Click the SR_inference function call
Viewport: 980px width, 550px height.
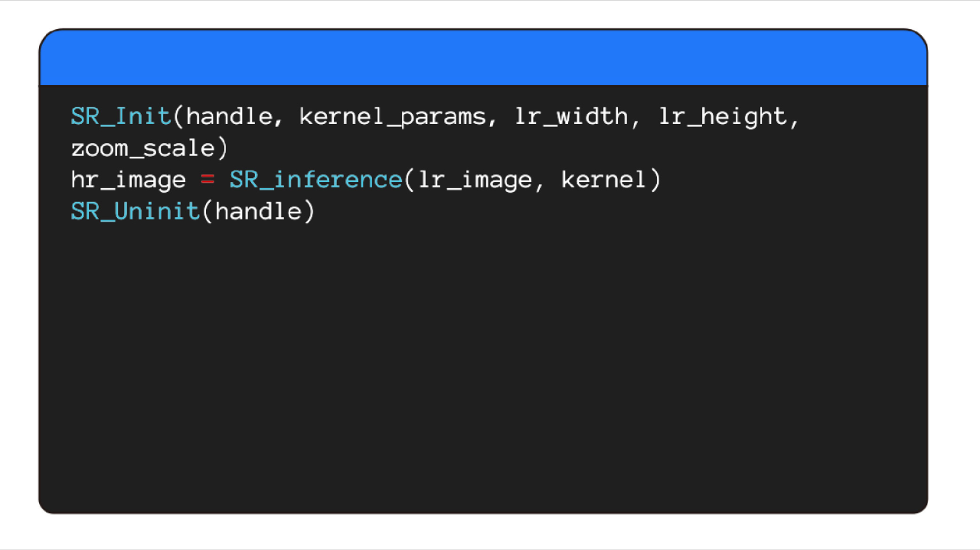[x=315, y=181]
